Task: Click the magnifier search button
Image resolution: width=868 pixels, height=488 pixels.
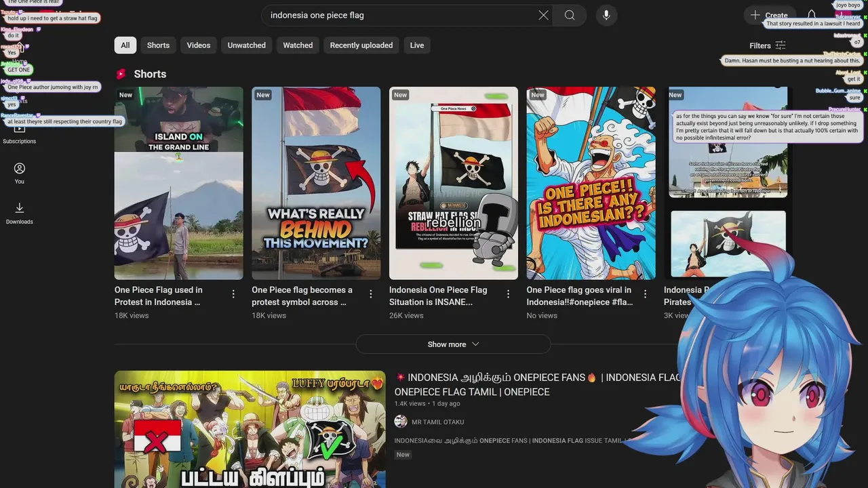Action: click(570, 15)
